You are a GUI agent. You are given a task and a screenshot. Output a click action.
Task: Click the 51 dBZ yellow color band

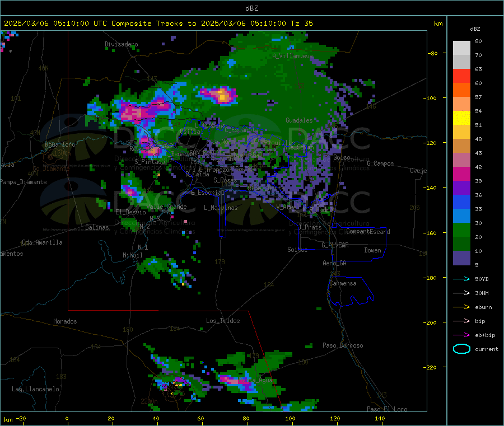pos(461,118)
